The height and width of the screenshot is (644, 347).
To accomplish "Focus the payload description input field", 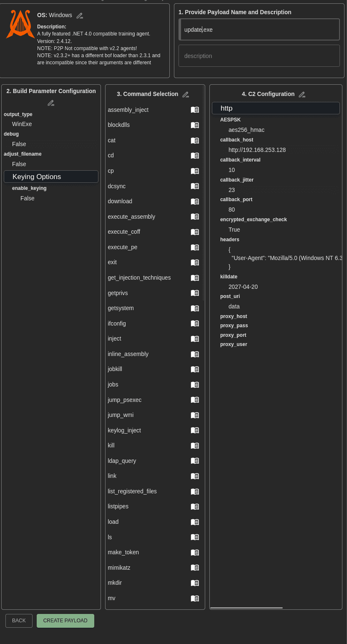I will point(259,56).
